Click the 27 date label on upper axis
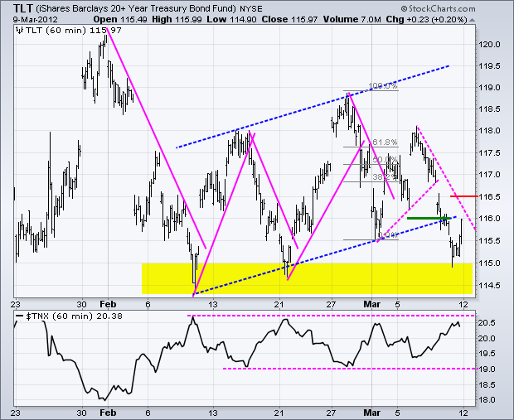This screenshot has width=514, height=420. click(331, 304)
